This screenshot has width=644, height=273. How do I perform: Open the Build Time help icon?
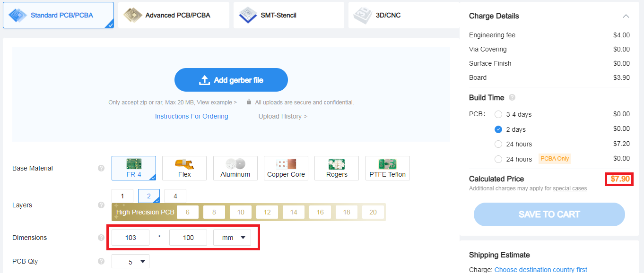(x=512, y=98)
